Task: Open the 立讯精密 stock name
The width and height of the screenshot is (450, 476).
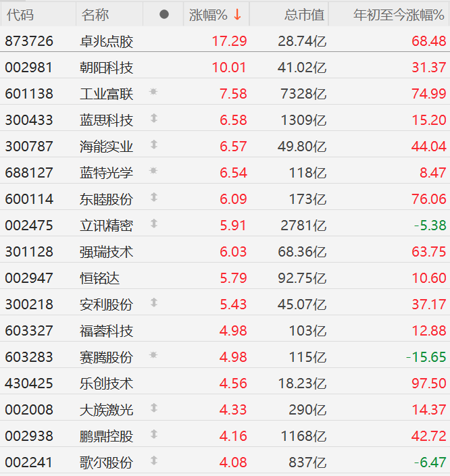Action: (x=106, y=226)
